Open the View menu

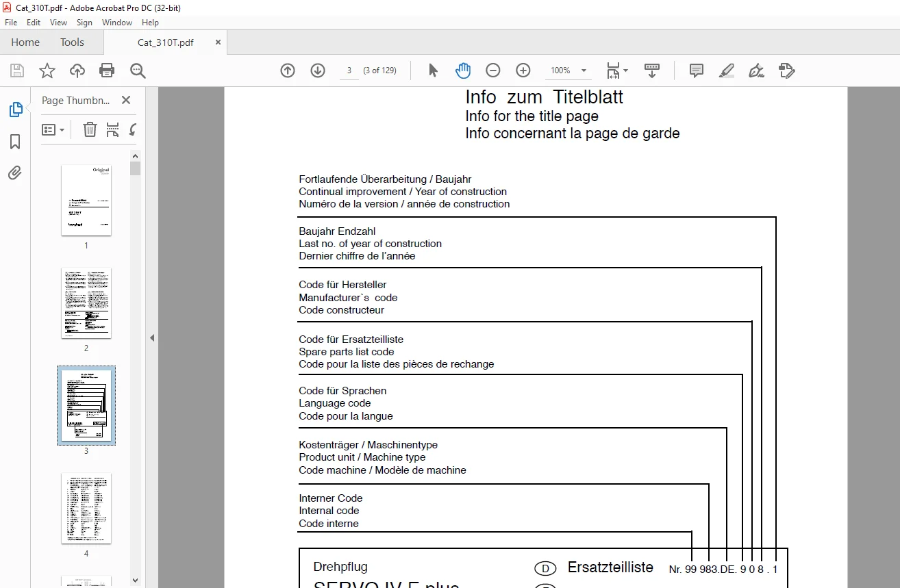tap(59, 23)
